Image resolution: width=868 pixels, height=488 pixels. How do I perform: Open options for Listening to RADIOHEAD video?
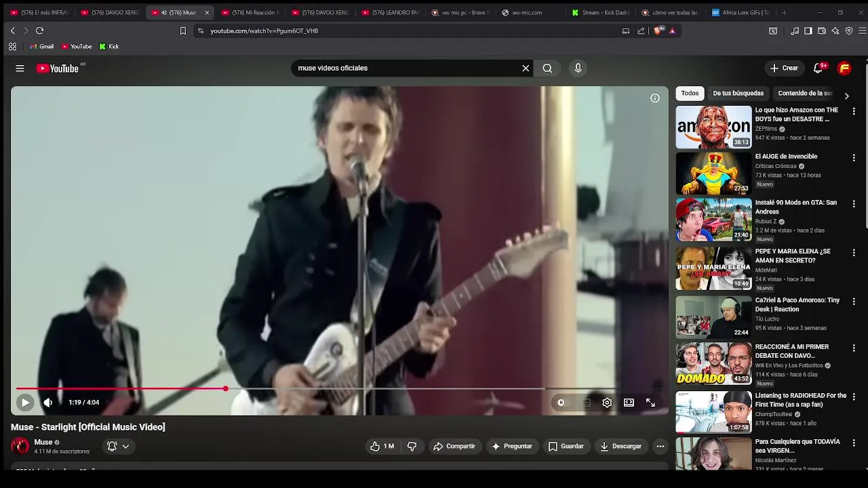[x=854, y=397]
